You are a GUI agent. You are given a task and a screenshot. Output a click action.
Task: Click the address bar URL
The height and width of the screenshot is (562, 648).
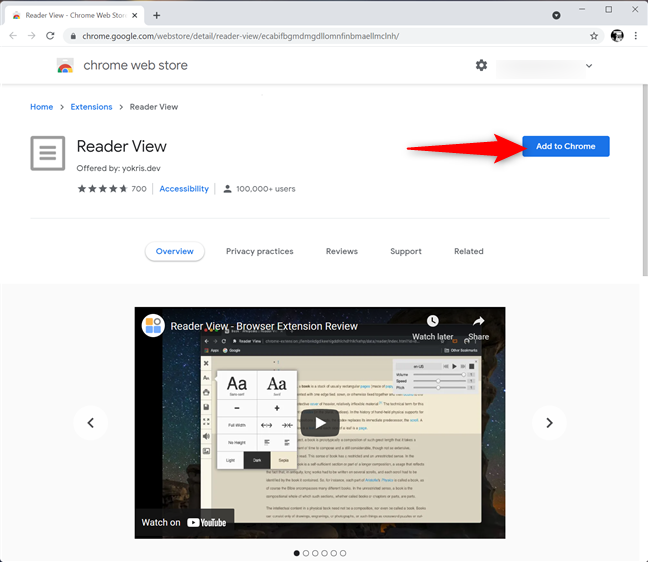241,36
